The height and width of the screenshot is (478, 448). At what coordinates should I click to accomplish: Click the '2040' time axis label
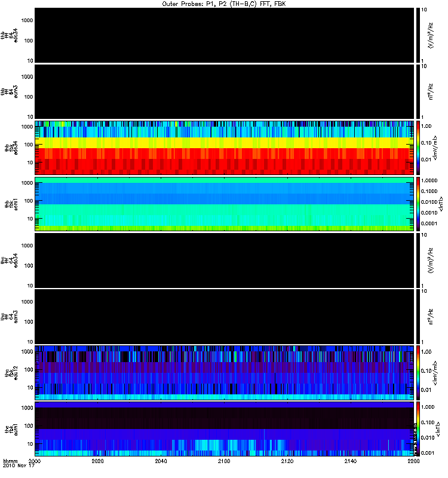[161, 461]
